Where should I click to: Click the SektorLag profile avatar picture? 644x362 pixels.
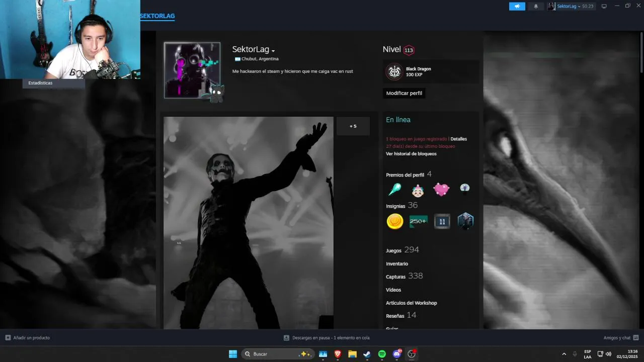tap(192, 70)
